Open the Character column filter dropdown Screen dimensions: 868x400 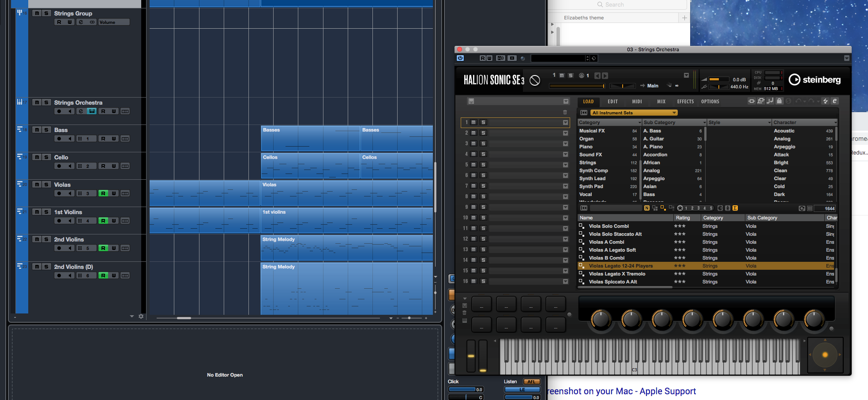[835, 122]
